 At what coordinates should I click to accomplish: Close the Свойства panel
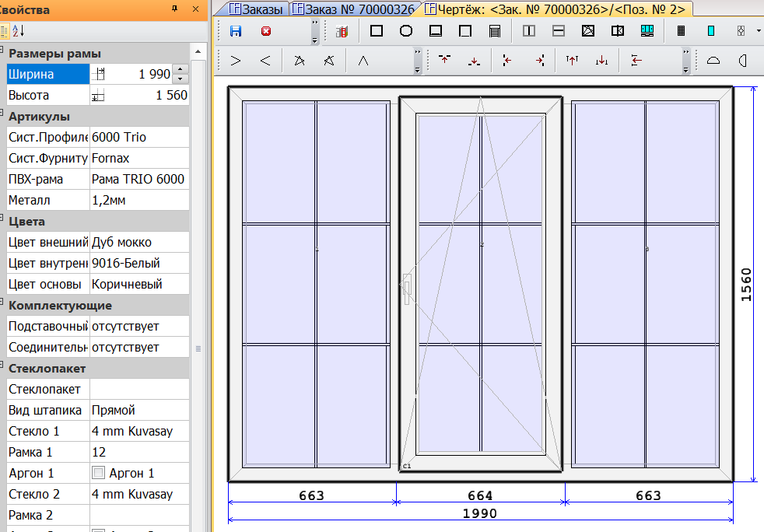(195, 9)
